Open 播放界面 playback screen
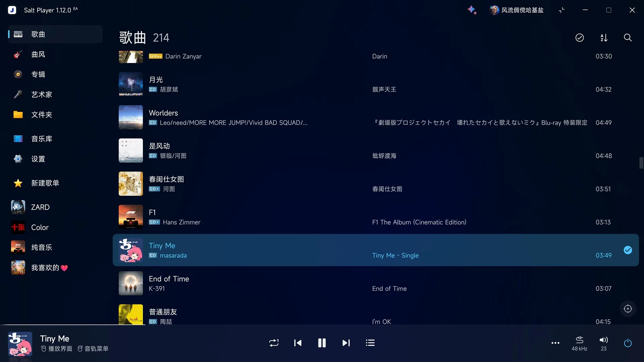Viewport: 644px width, 362px height. (57, 349)
